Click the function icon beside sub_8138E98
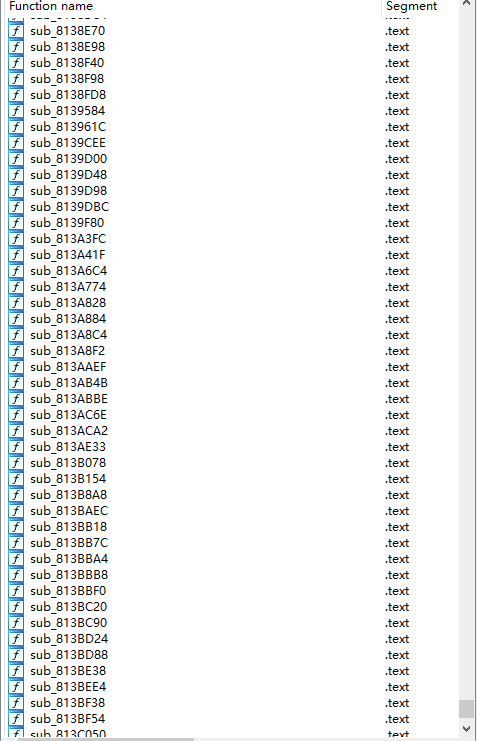 [x=16, y=47]
